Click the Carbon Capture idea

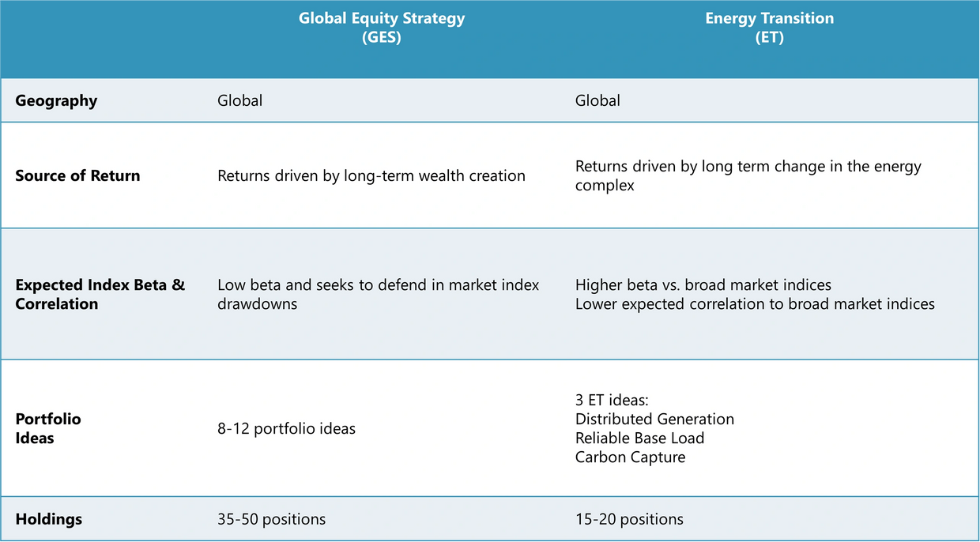630,457
